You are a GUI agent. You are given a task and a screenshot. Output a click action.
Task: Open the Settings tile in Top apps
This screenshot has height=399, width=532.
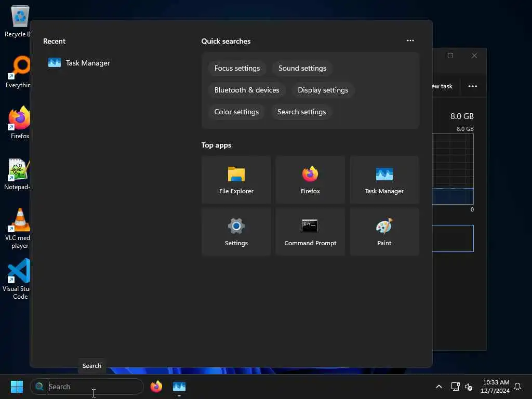coord(236,232)
